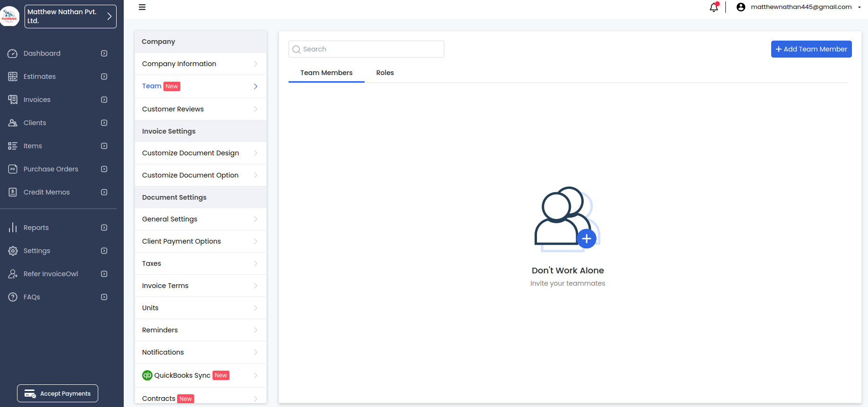Select the Team Members tab
Screen dimensions: 868x407
point(326,73)
